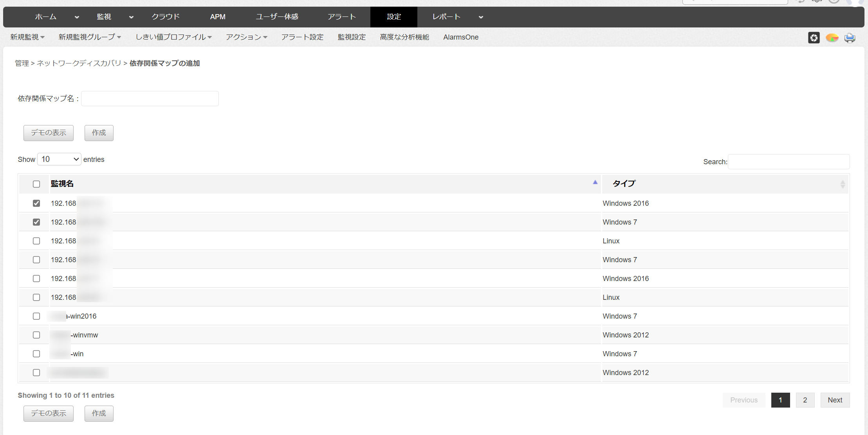Uncheck the first 192.168 Windows 2016 row
The width and height of the screenshot is (868, 435).
[36, 203]
